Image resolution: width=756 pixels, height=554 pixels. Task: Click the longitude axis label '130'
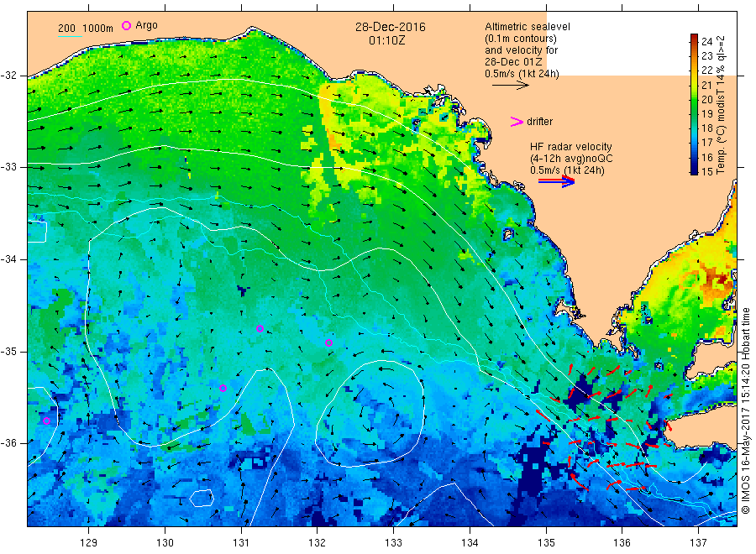click(x=165, y=543)
